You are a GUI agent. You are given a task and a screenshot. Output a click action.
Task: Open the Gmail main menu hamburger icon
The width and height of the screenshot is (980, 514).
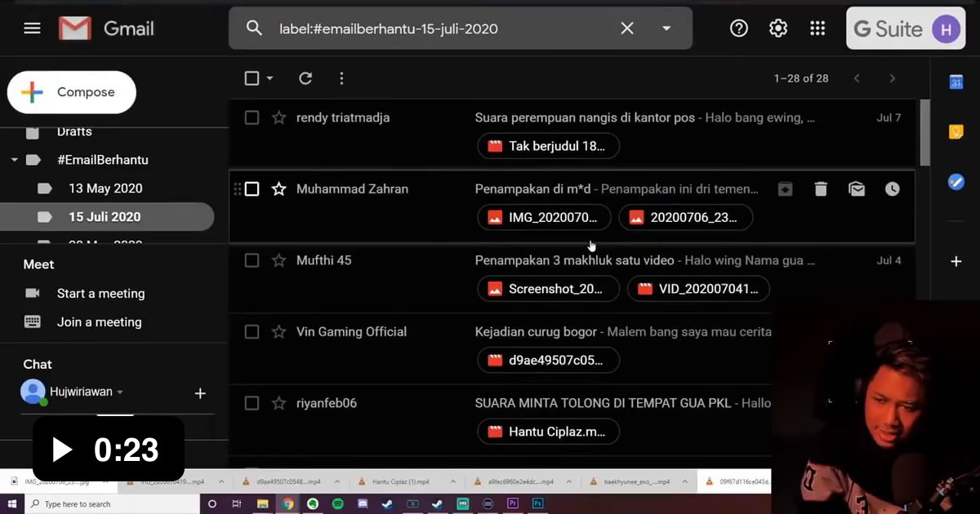[x=32, y=29]
